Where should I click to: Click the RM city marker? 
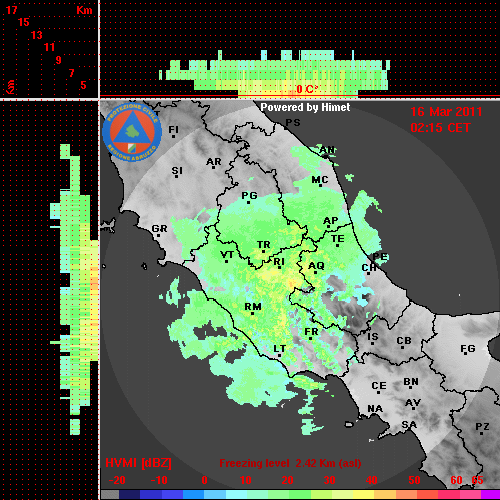coord(253,314)
